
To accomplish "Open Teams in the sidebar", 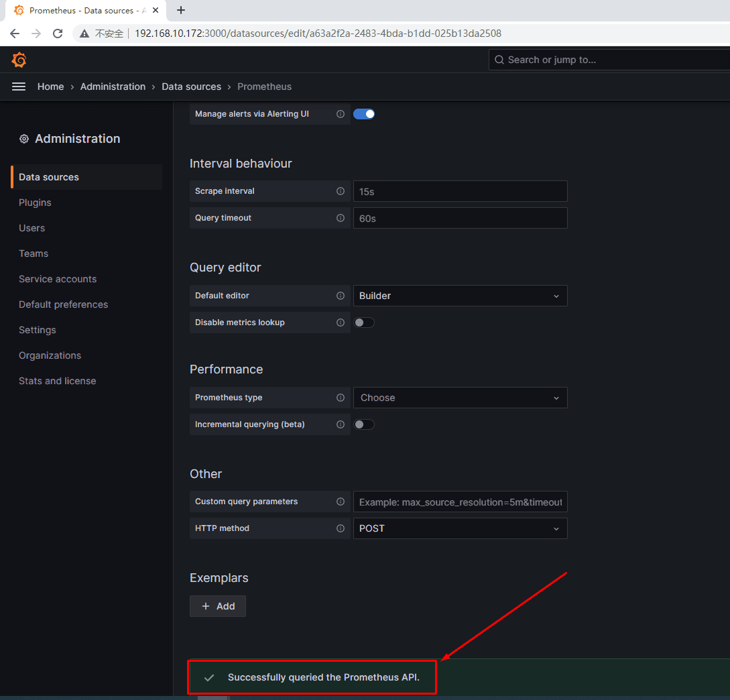I will pos(34,253).
